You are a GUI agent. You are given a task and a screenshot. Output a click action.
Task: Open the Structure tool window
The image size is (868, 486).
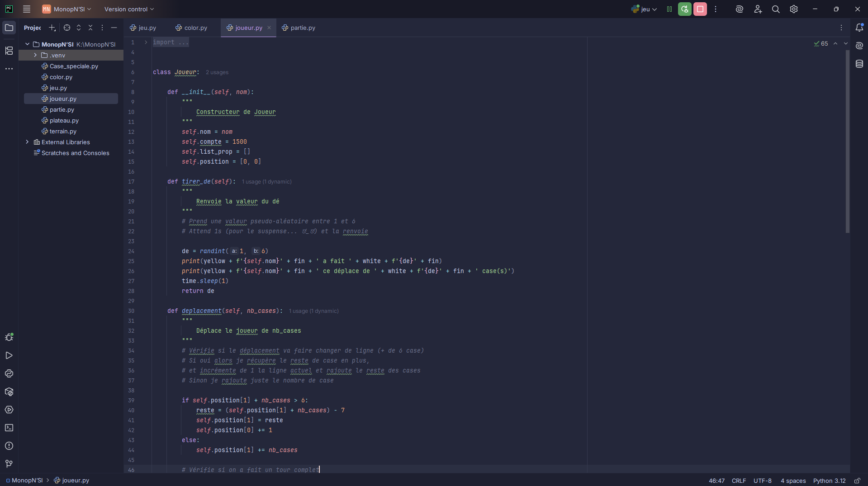9,51
